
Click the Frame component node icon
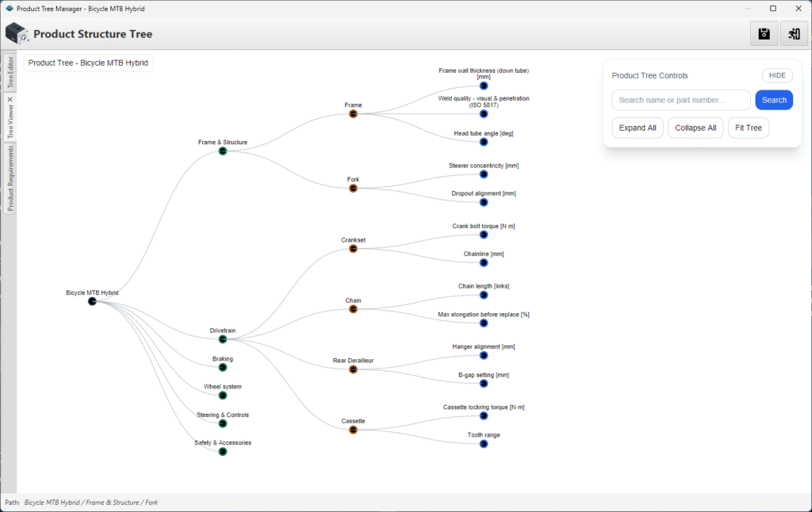tap(353, 114)
